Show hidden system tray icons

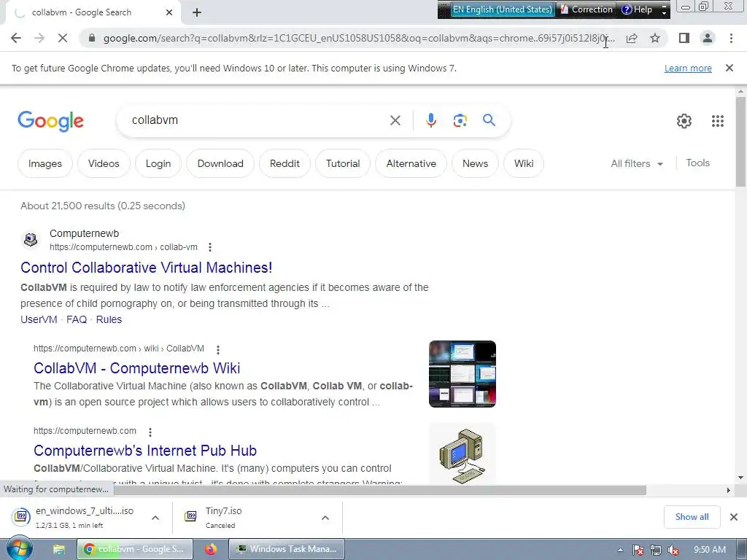[620, 550]
